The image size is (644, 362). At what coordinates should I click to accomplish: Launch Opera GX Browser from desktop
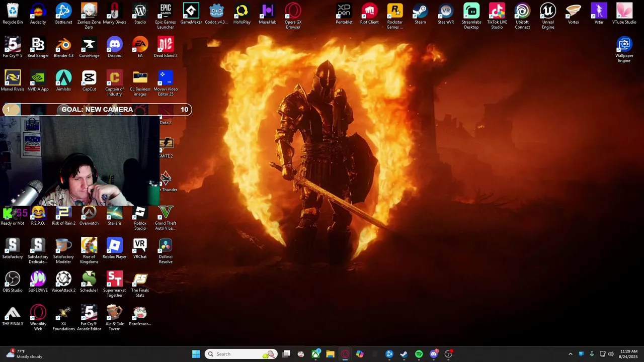click(293, 16)
